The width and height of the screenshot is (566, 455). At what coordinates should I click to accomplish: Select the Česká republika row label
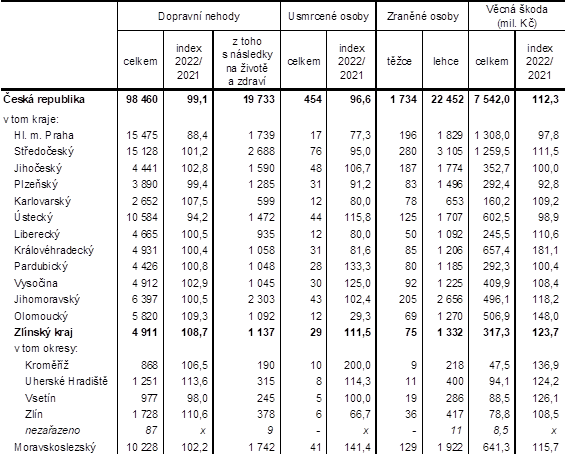(x=44, y=99)
